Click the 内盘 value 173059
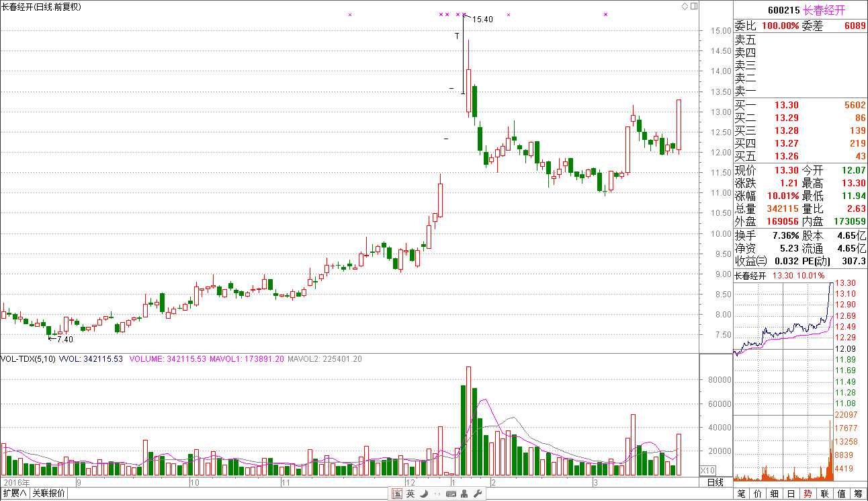 pyautogui.click(x=850, y=221)
